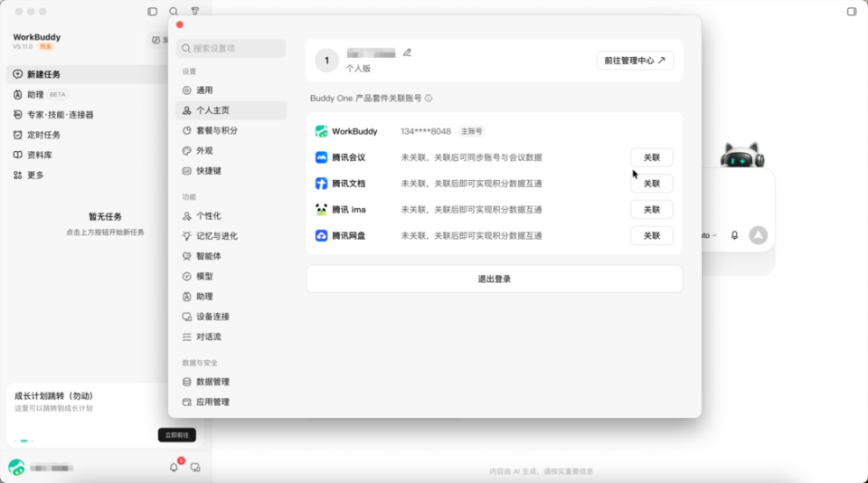The height and width of the screenshot is (483, 868).
Task: Click 关联 for 腾讯网盘
Action: (652, 235)
